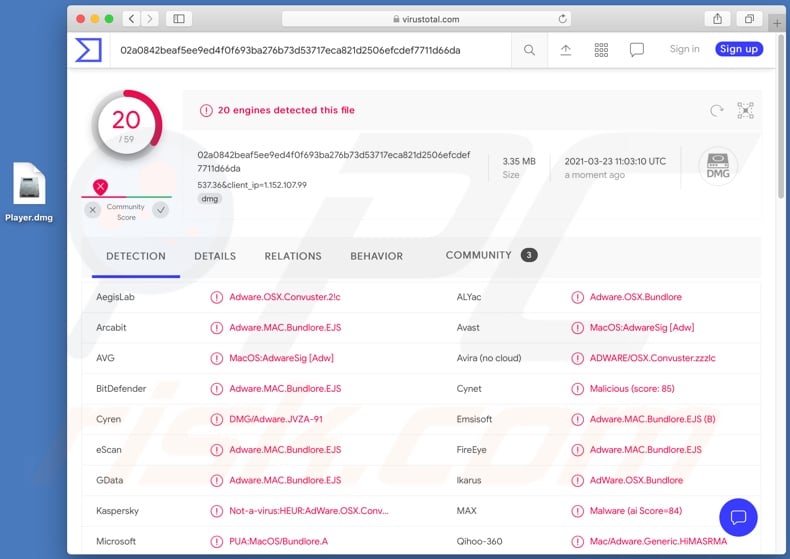Click the 20/59 detection score gauge
This screenshot has height=559, width=790.
point(126,125)
